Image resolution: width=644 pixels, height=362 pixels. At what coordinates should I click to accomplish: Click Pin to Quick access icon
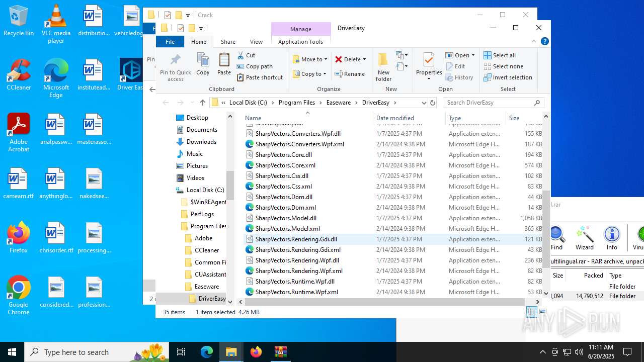(175, 60)
